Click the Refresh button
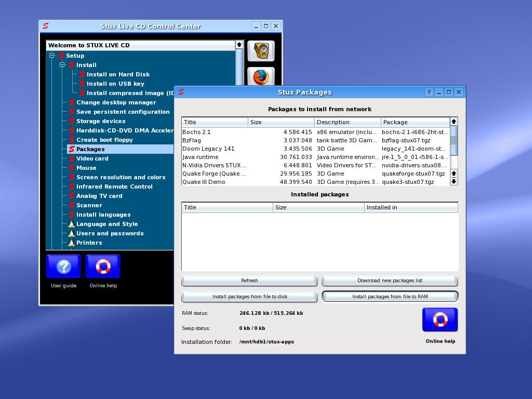 click(x=249, y=281)
